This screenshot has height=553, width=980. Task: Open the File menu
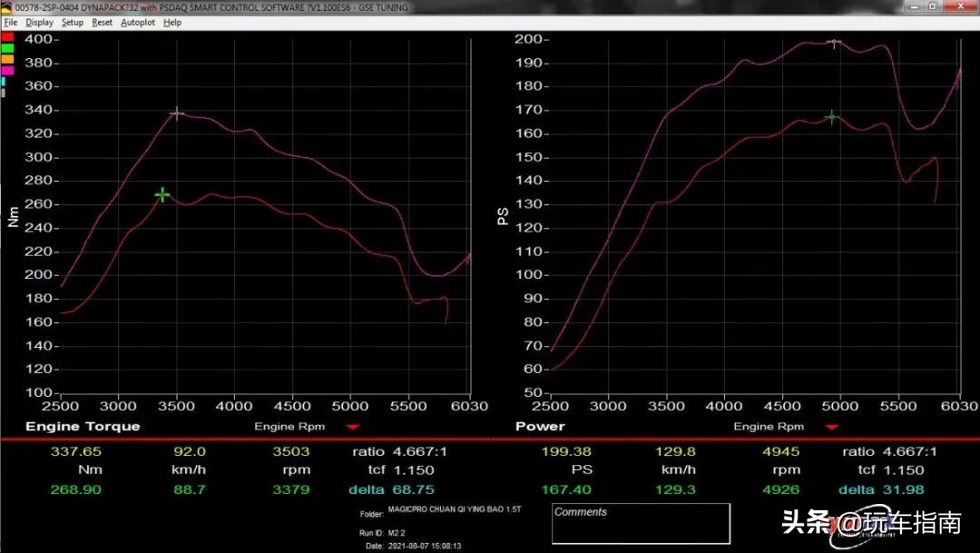coord(11,22)
